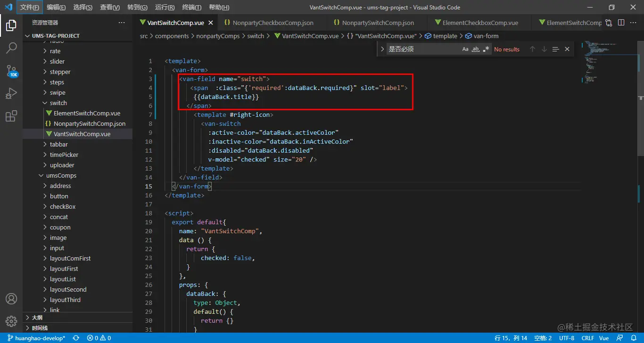The width and height of the screenshot is (644, 343).
Task: Split the editor to the right
Action: click(621, 23)
